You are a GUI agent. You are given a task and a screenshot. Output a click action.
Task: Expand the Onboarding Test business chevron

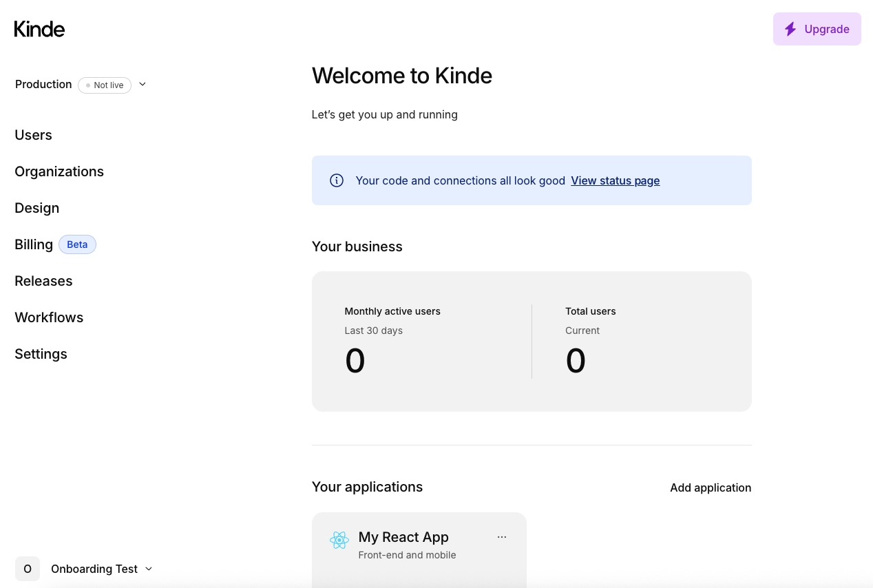click(x=149, y=569)
